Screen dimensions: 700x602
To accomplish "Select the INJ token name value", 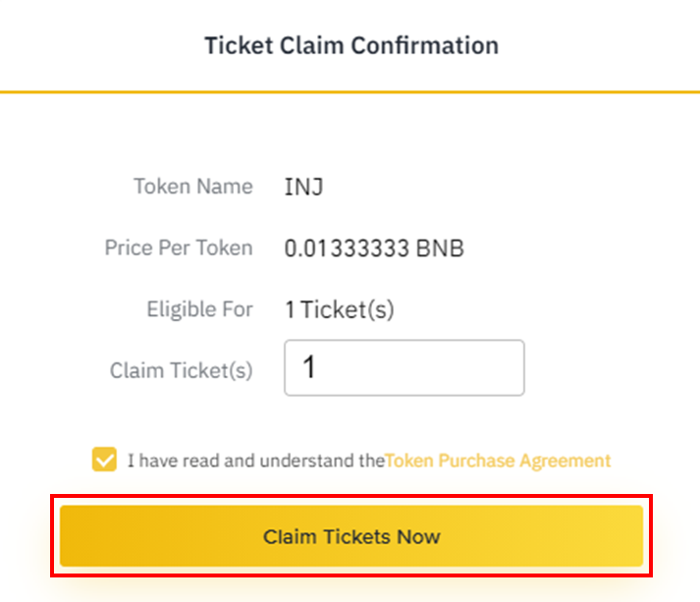I will click(x=303, y=187).
